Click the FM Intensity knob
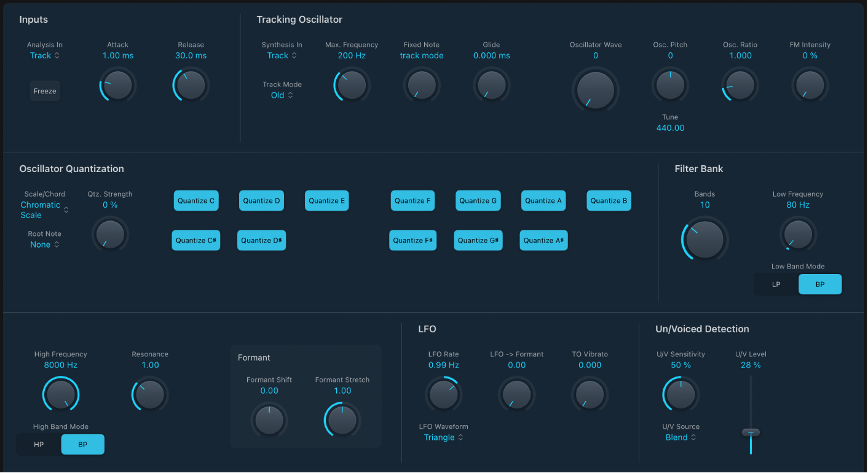This screenshot has height=473, width=868. point(810,85)
